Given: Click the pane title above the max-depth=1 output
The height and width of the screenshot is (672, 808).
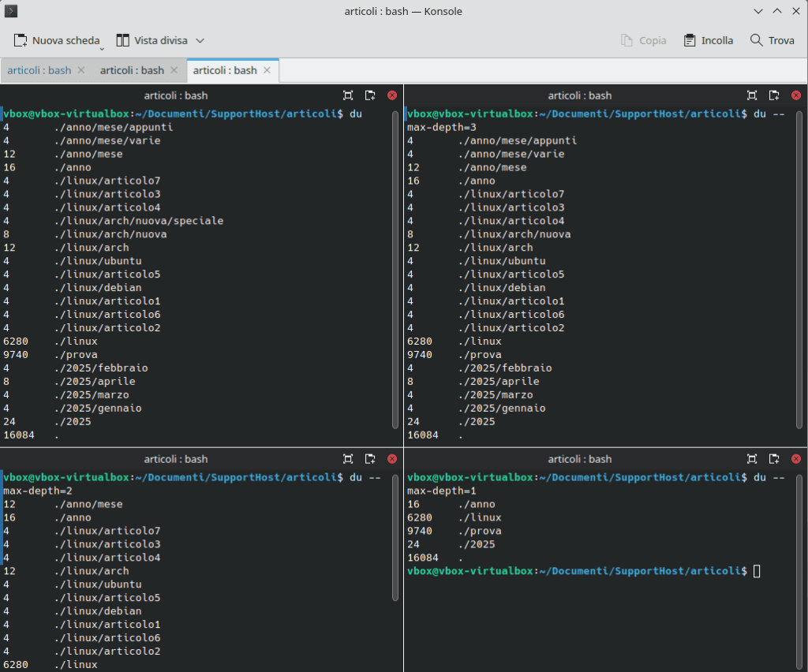Looking at the screenshot, I should [580, 459].
